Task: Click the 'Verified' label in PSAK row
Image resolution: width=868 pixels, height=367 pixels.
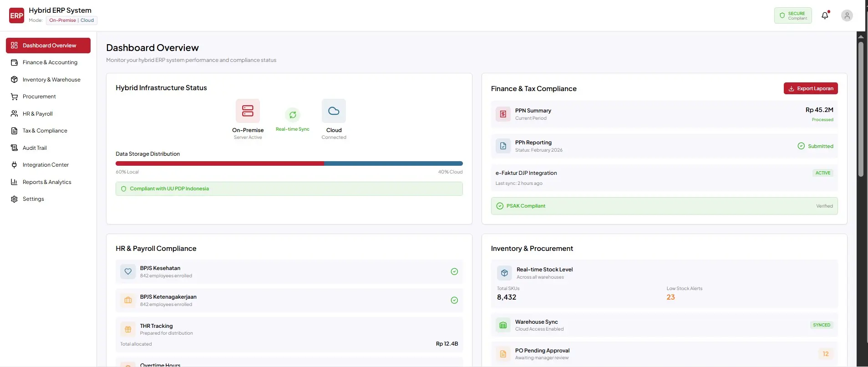Action: (x=824, y=206)
